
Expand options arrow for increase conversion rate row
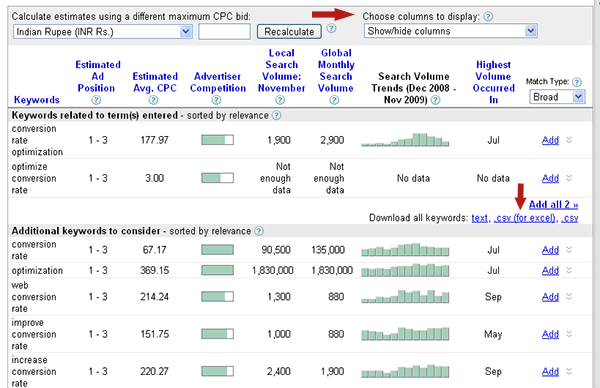(569, 371)
